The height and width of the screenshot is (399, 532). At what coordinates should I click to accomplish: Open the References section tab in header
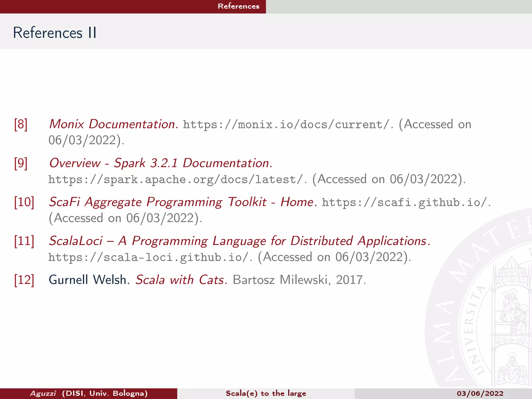(x=238, y=6)
